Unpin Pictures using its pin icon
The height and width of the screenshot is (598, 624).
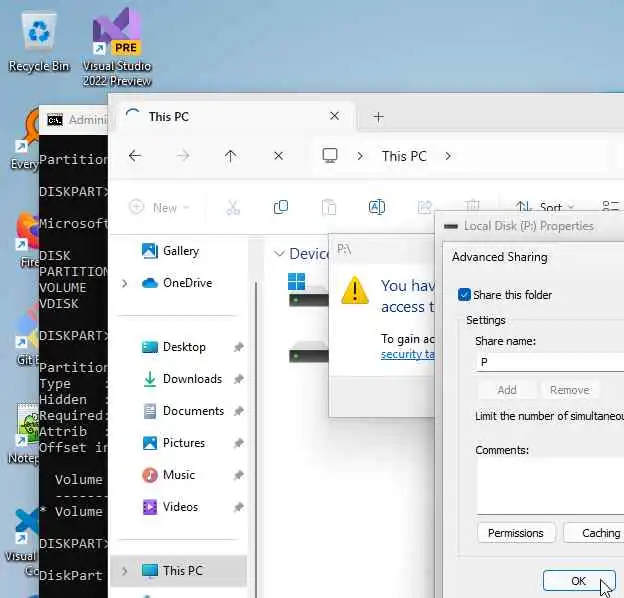coord(238,443)
